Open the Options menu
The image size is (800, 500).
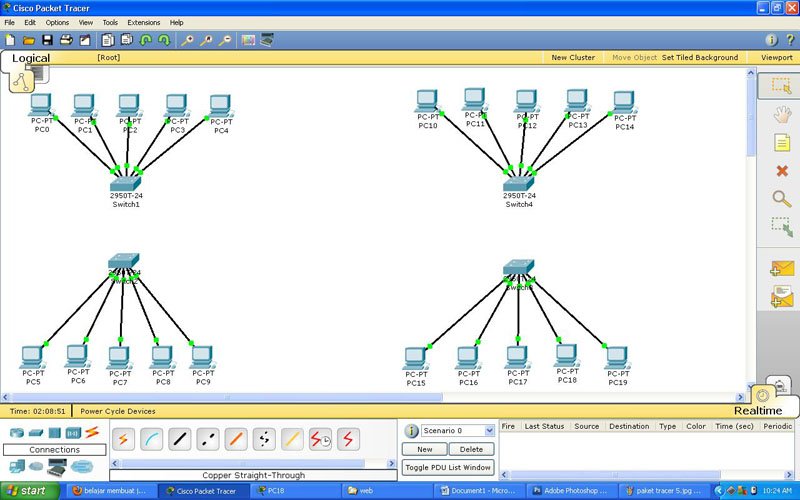[x=57, y=22]
